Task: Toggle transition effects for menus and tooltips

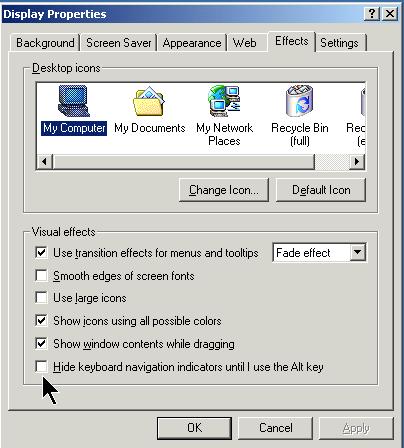Action: (x=41, y=252)
